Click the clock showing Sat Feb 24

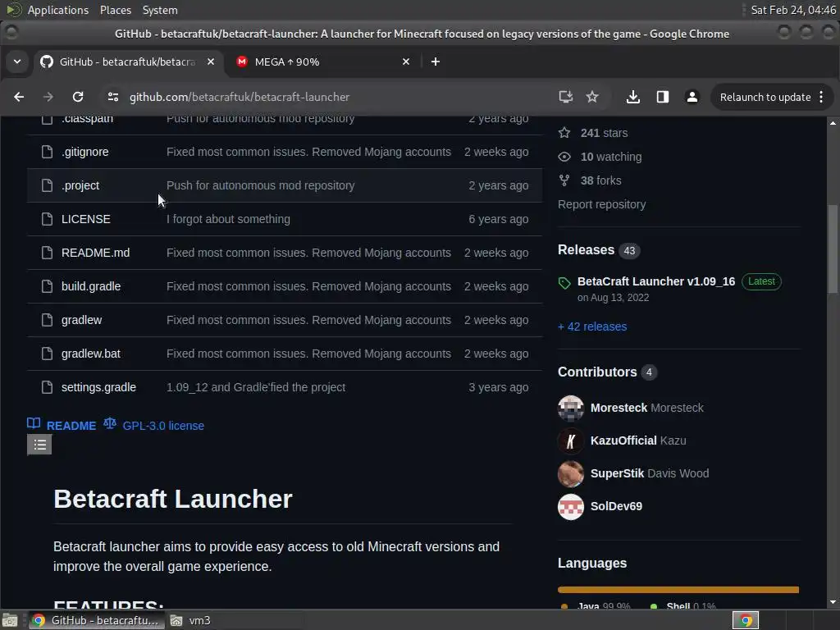coord(793,10)
